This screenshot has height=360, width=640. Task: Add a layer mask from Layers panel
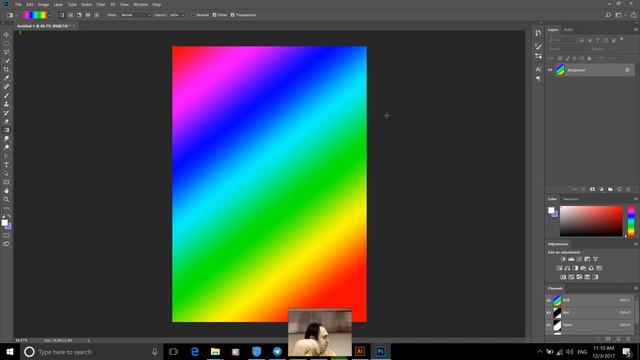coord(592,189)
